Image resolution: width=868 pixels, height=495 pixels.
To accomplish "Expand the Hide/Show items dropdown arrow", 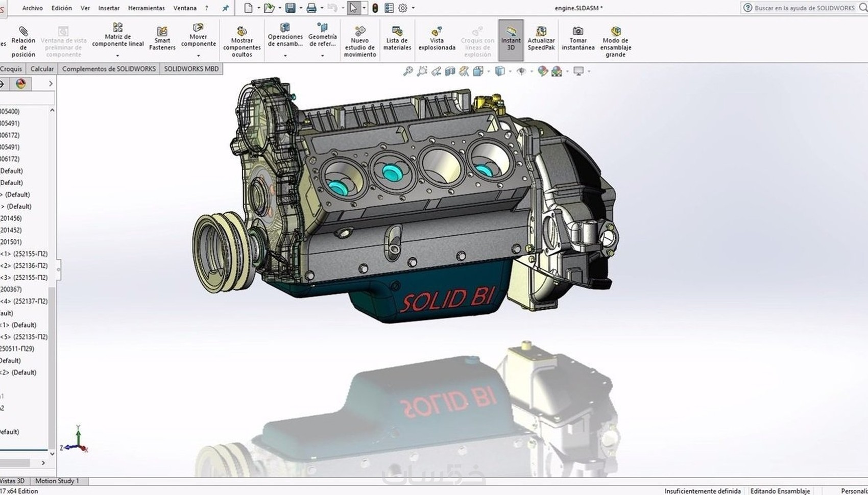I will pyautogui.click(x=532, y=71).
